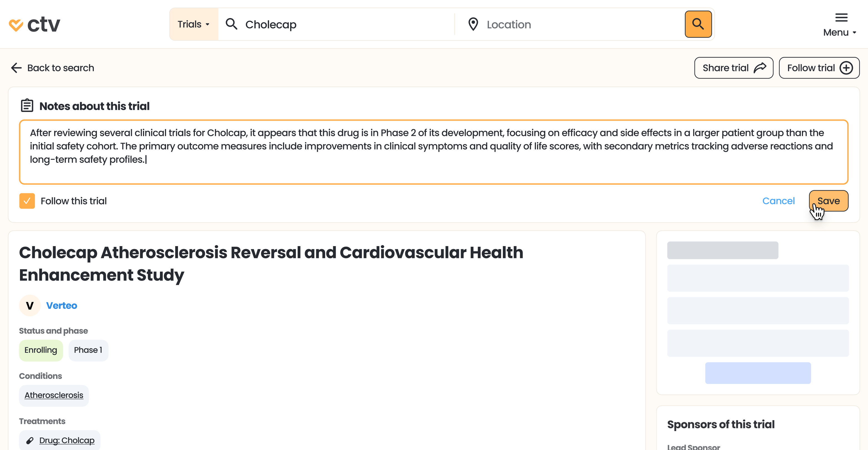Click the ctv logo
The width and height of the screenshot is (868, 450).
(34, 24)
